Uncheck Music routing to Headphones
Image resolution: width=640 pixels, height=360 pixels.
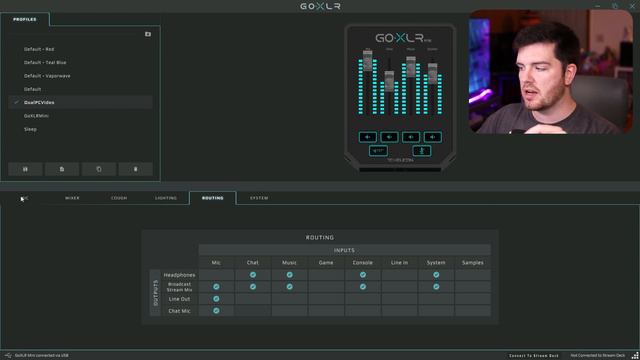[289, 275]
